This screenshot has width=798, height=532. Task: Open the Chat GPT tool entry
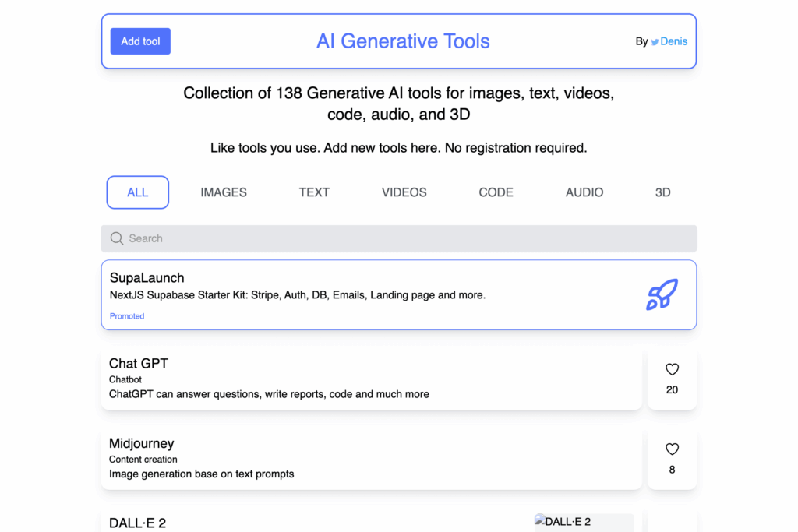coord(139,364)
